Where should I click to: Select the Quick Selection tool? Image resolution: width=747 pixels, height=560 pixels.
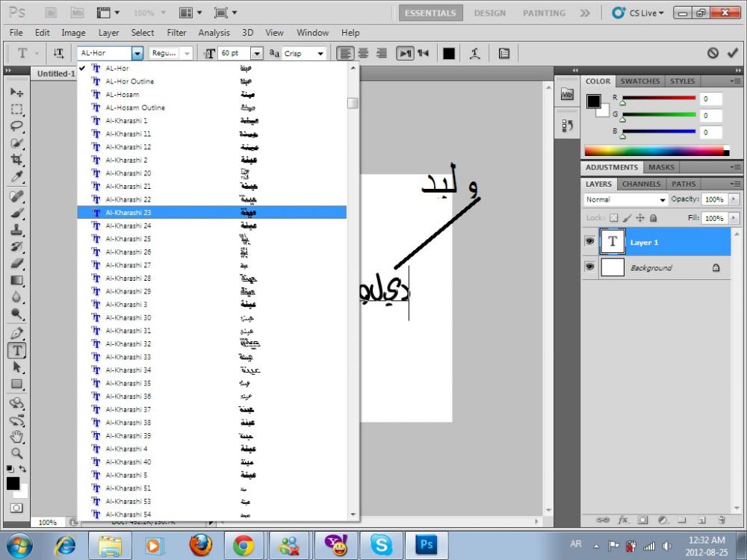pyautogui.click(x=16, y=143)
